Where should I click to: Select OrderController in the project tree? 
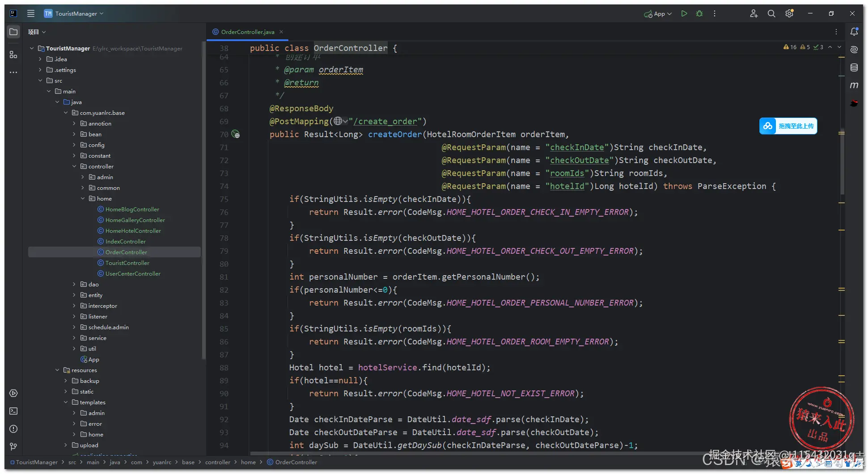(114, 252)
